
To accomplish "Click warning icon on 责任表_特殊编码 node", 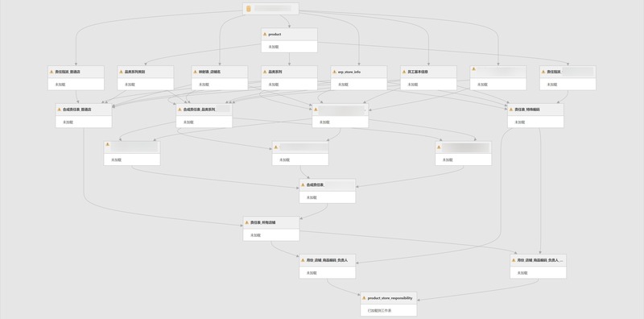I will click(x=511, y=110).
